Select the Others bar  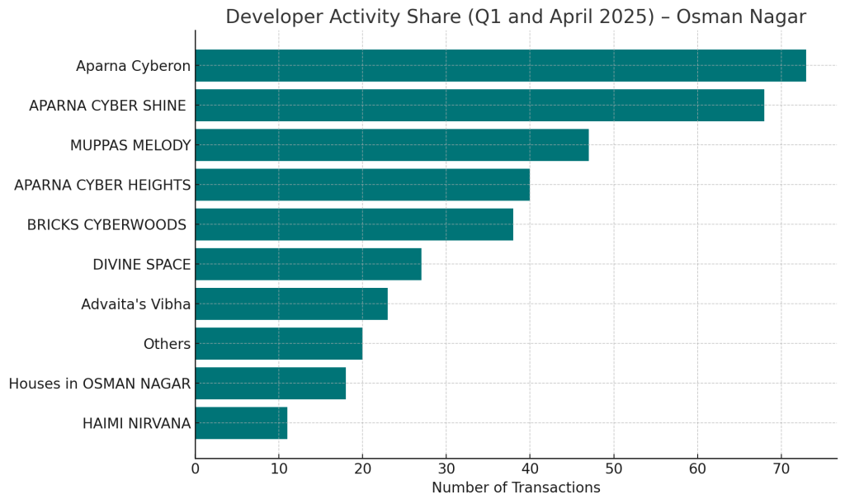pos(279,343)
